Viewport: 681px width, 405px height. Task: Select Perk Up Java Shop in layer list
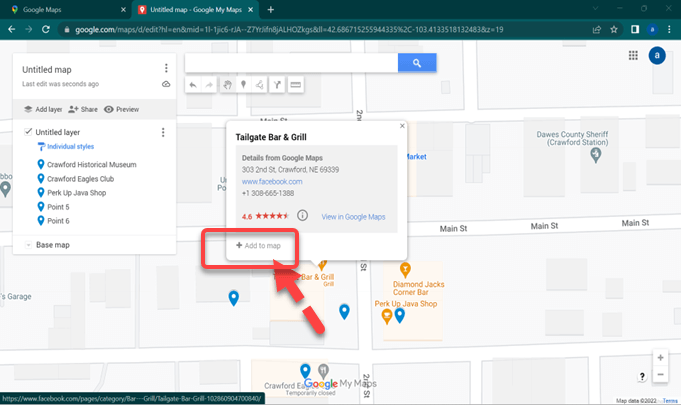point(76,193)
